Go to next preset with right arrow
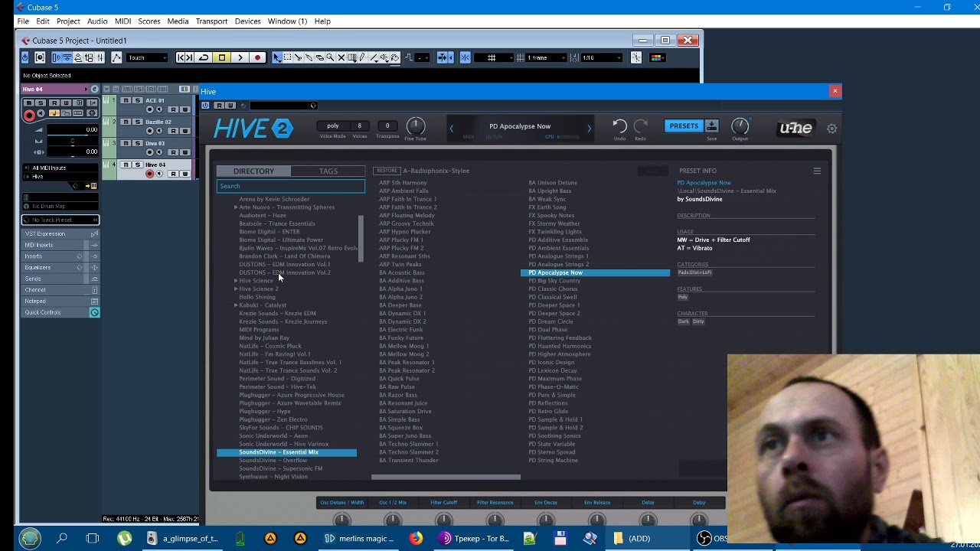The height and width of the screenshot is (551, 980). (589, 129)
